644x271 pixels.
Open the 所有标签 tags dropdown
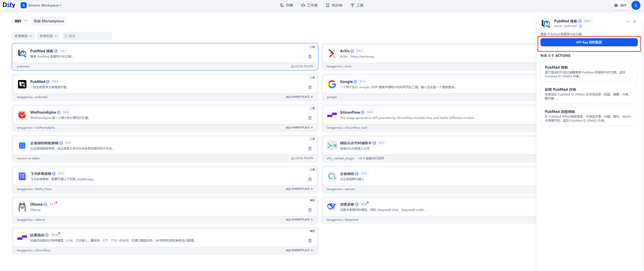[48, 36]
